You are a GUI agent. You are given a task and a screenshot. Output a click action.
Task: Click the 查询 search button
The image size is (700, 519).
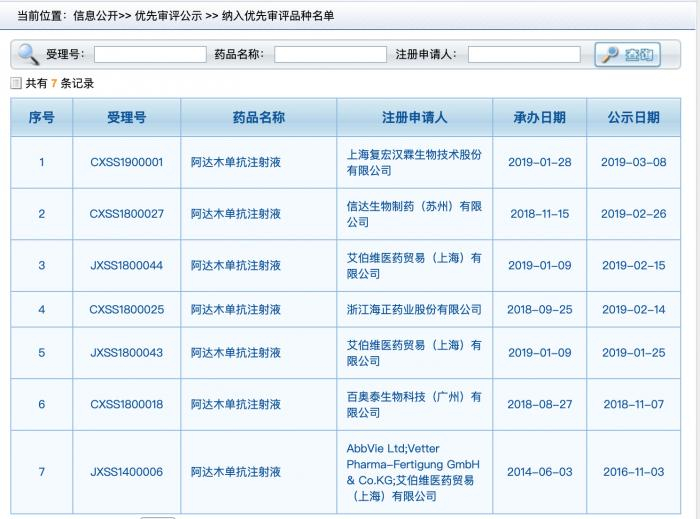[x=627, y=54]
